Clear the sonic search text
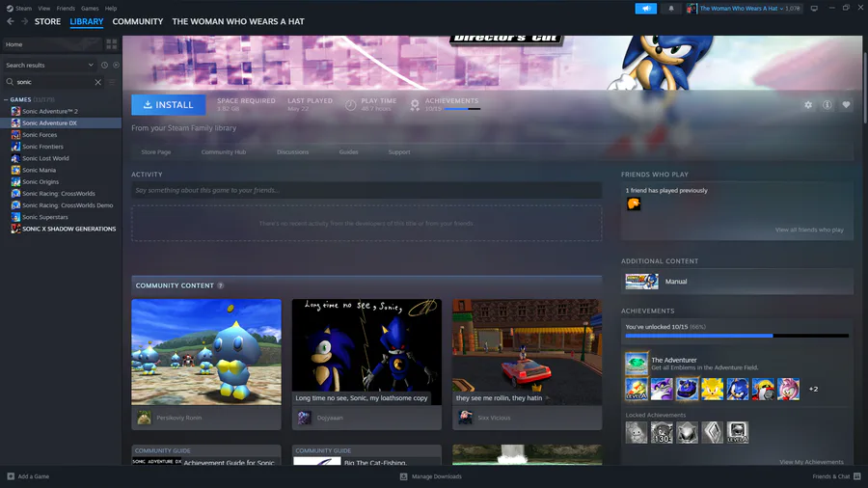This screenshot has width=868, height=488. click(x=98, y=82)
